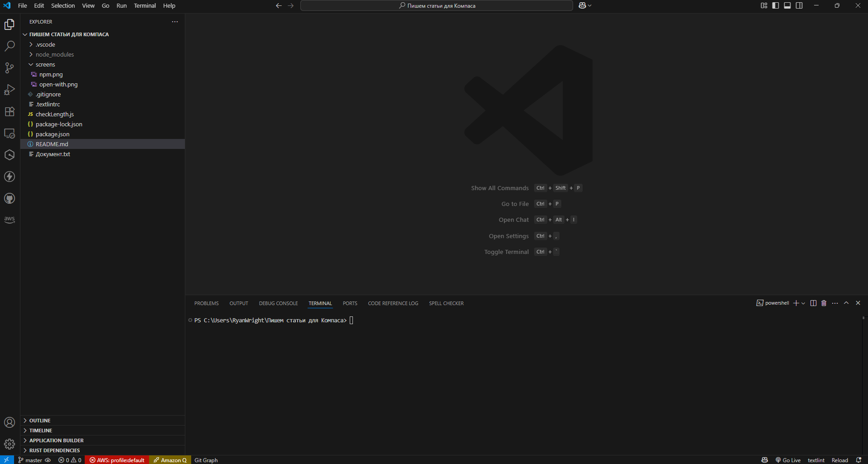Click the command center search field

pos(437,5)
